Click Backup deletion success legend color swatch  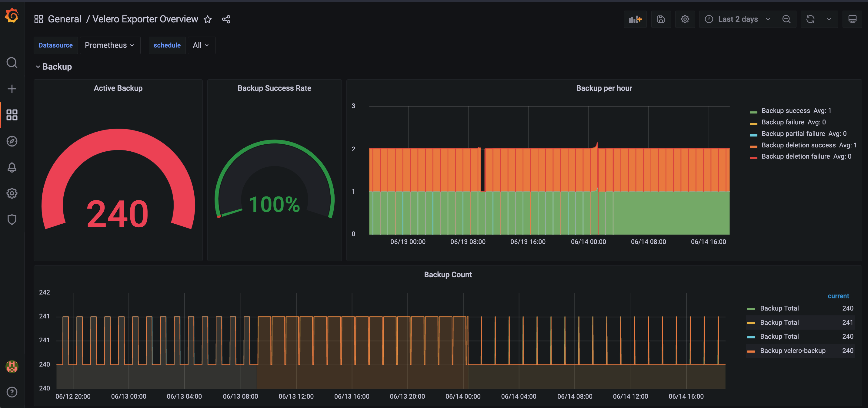753,146
